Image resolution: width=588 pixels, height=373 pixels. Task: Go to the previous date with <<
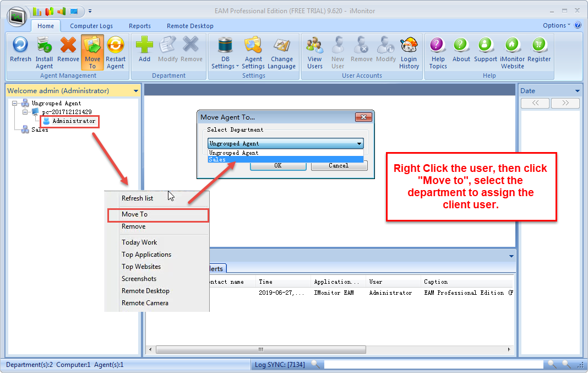click(535, 103)
